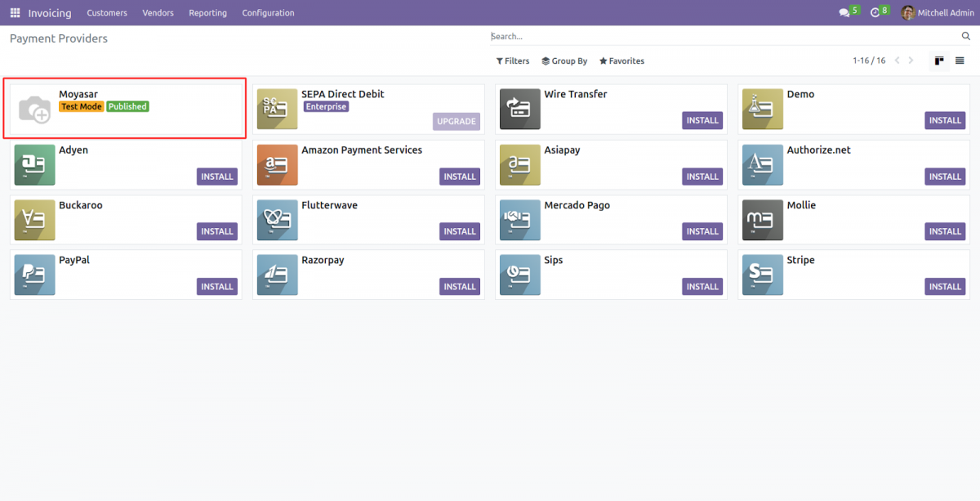Open the Customers menu
980x501 pixels.
click(x=107, y=12)
